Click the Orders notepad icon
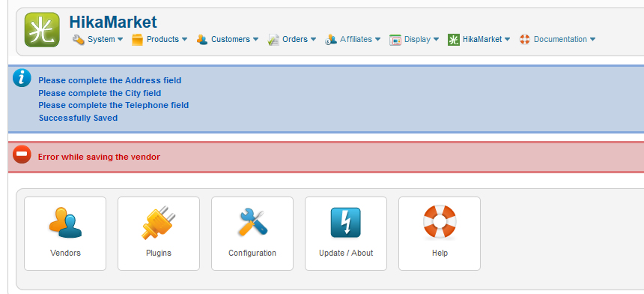The image size is (644, 294). tap(273, 40)
